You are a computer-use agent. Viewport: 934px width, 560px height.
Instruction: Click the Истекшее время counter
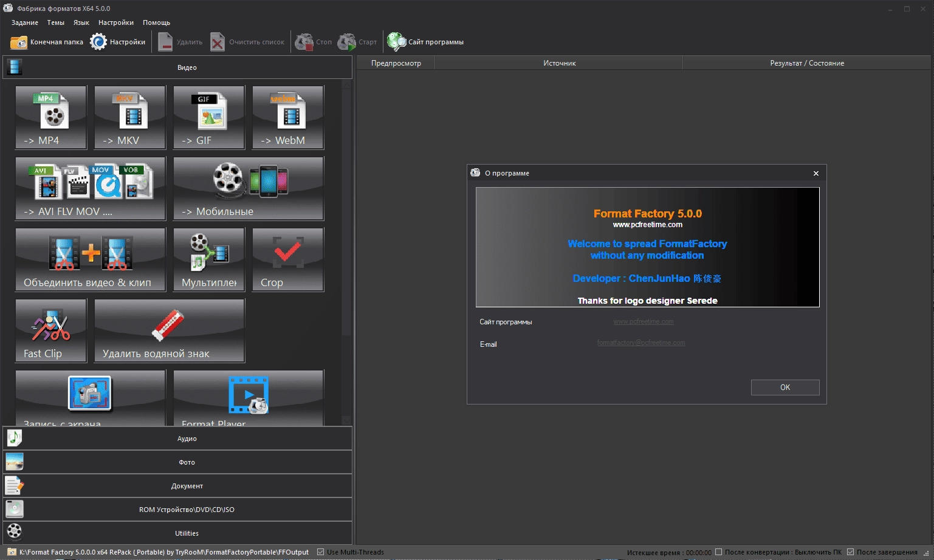[x=669, y=553]
